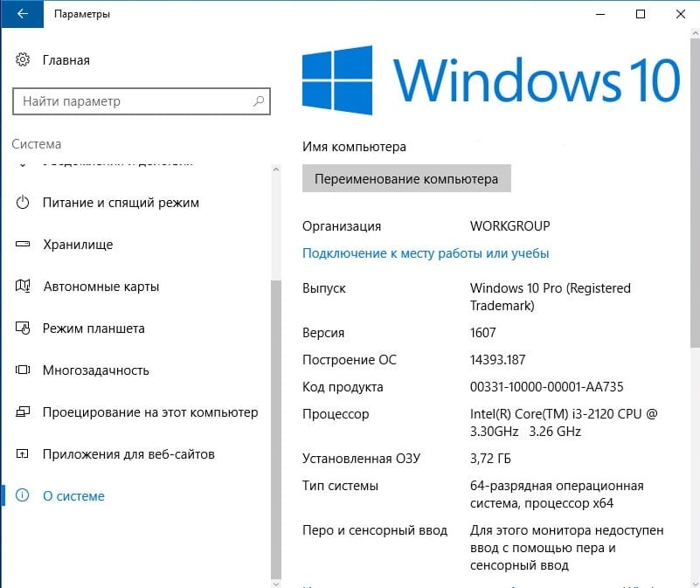This screenshot has width=700, height=588.
Task: Select Режим планшета section
Action: (x=94, y=329)
